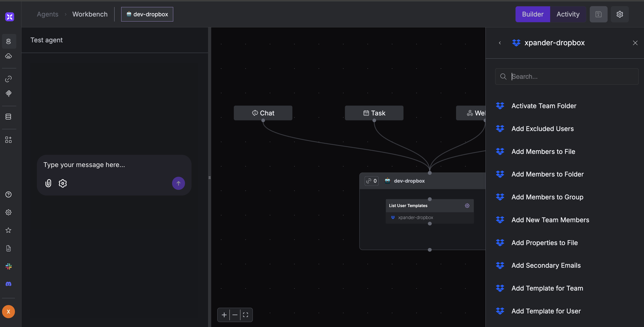Click the save icon in top bar

click(598, 14)
